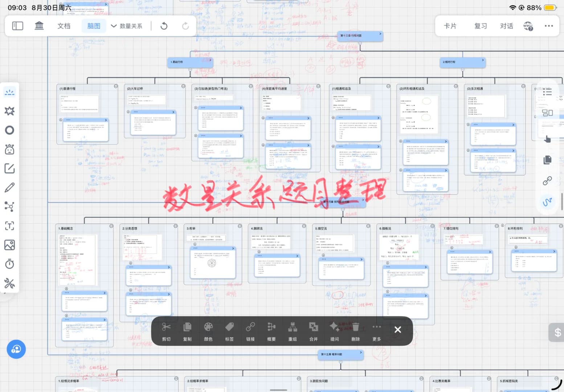Collapse the 1.基础概念 node
The height and width of the screenshot is (392, 564).
(x=111, y=226)
